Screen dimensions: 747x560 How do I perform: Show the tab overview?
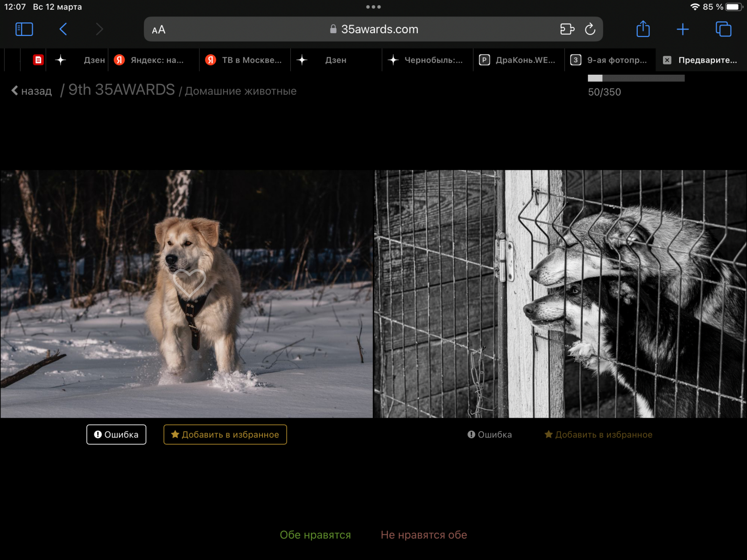pos(723,29)
